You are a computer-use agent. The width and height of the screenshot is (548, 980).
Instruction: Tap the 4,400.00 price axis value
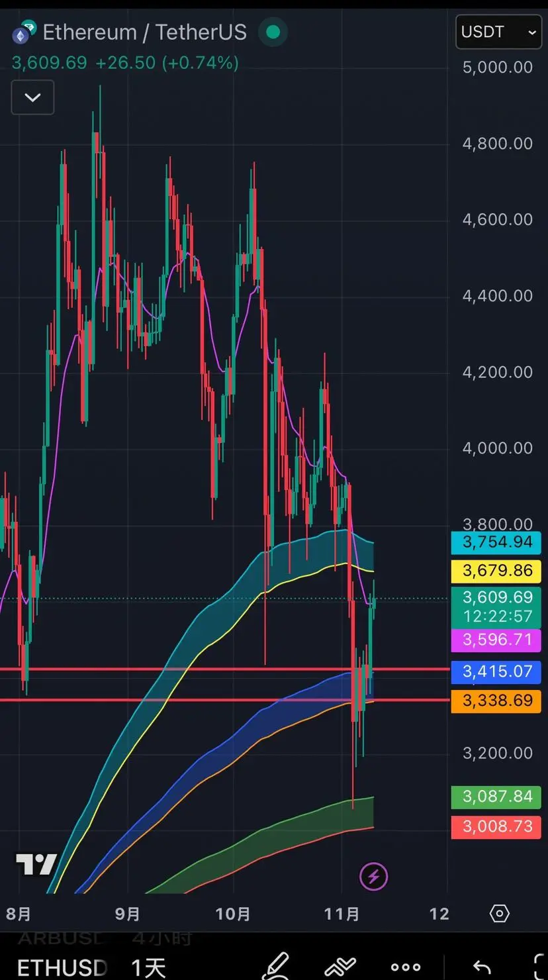click(497, 295)
